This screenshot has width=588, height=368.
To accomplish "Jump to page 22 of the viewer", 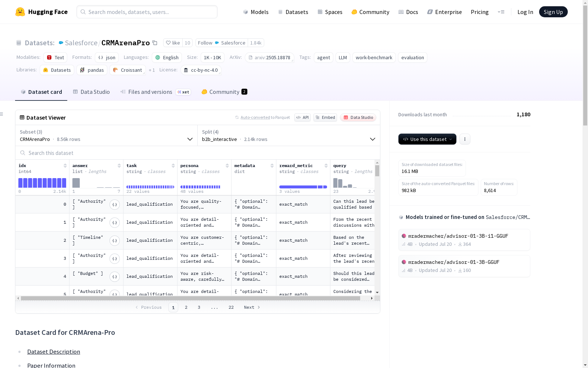I will coord(231,307).
